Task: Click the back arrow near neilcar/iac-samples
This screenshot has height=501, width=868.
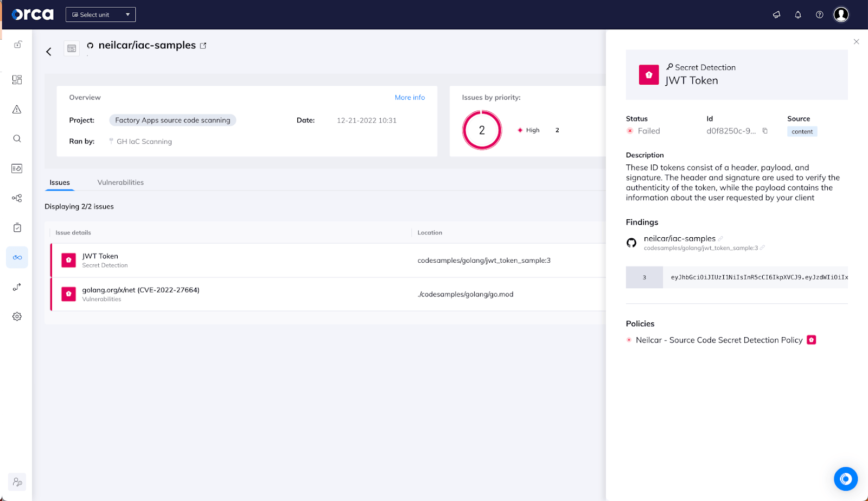Action: tap(48, 51)
